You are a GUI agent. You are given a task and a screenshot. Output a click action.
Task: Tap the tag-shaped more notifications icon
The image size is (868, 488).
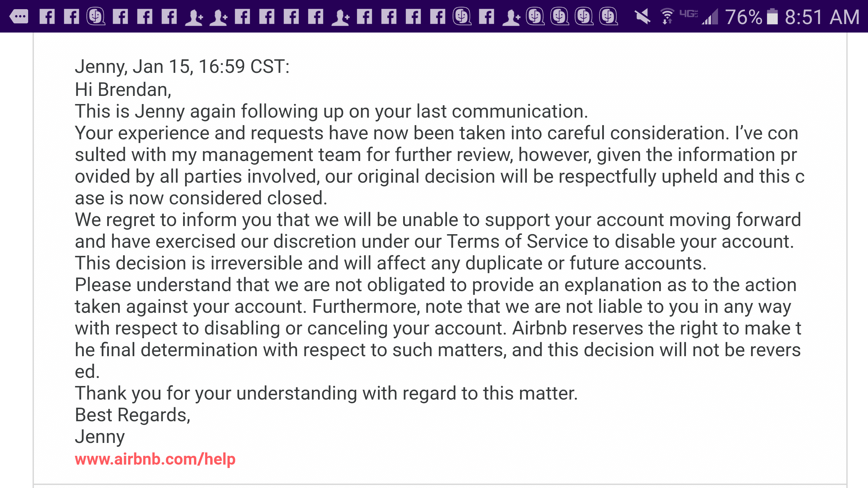19,16
